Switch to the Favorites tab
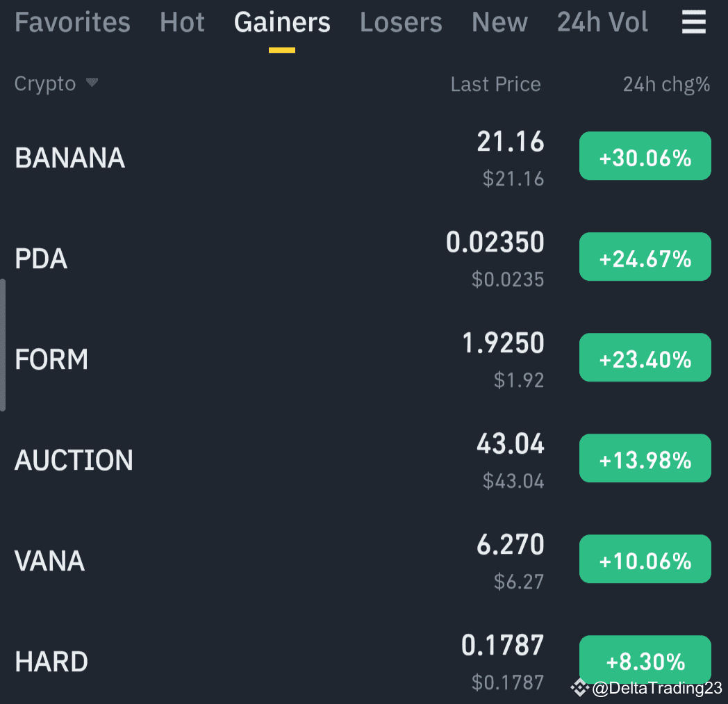The height and width of the screenshot is (704, 728). point(72,22)
